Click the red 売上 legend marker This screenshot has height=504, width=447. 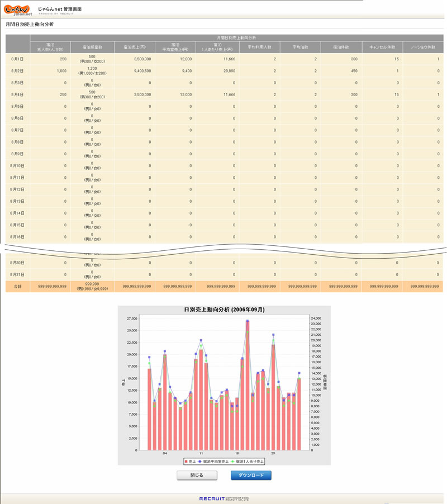[x=186, y=462]
